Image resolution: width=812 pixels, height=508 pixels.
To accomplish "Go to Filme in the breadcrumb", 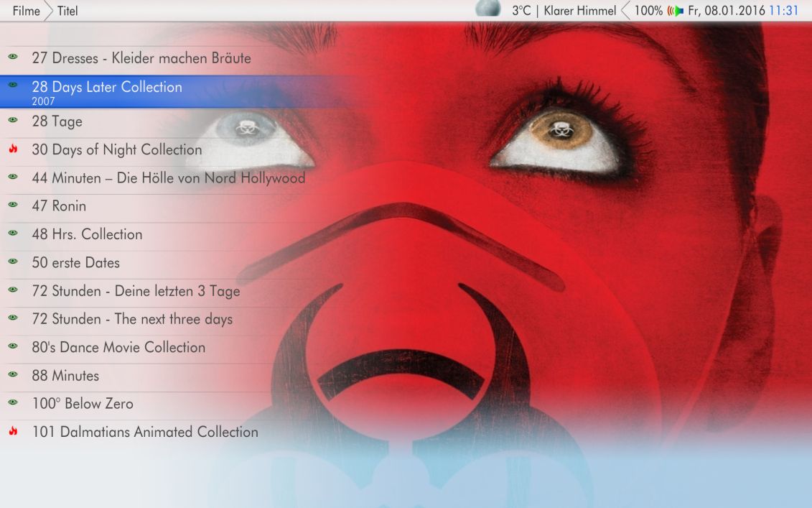I will (27, 11).
